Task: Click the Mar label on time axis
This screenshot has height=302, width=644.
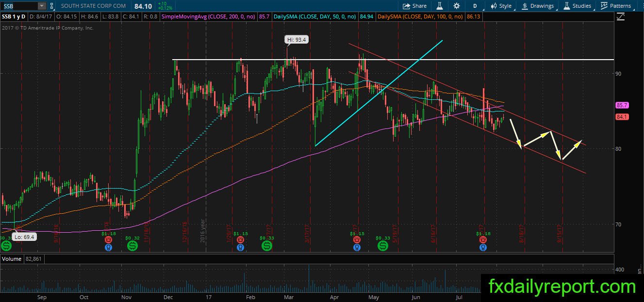Action: click(289, 297)
